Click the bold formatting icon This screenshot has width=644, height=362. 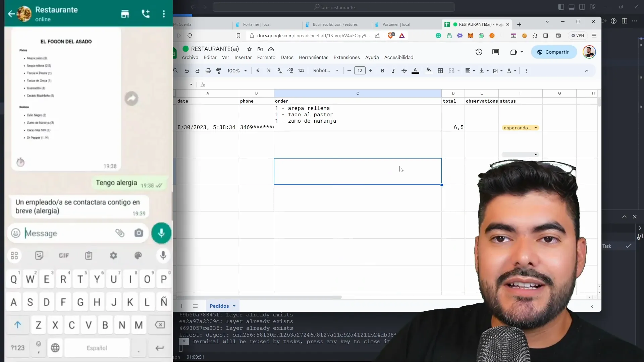click(382, 71)
